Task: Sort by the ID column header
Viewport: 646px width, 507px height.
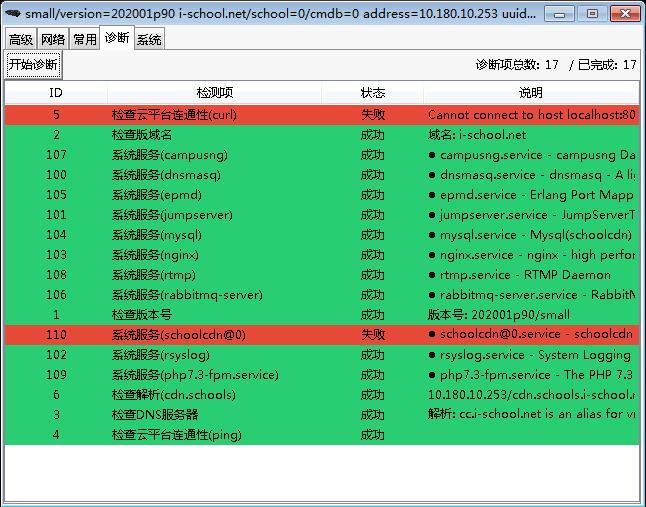Action: click(x=56, y=92)
